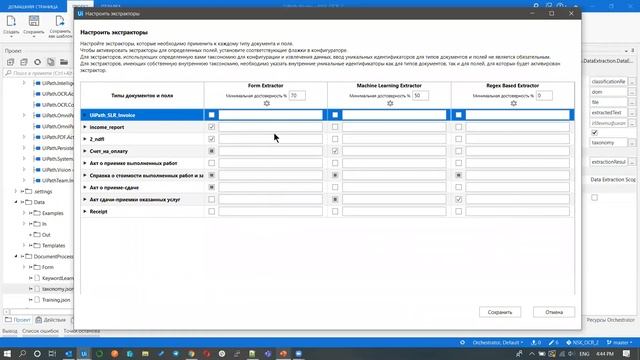Image resolution: width=640 pixels, height=360 pixels.
Task: Open Windows taskbar search
Action: coord(22,353)
